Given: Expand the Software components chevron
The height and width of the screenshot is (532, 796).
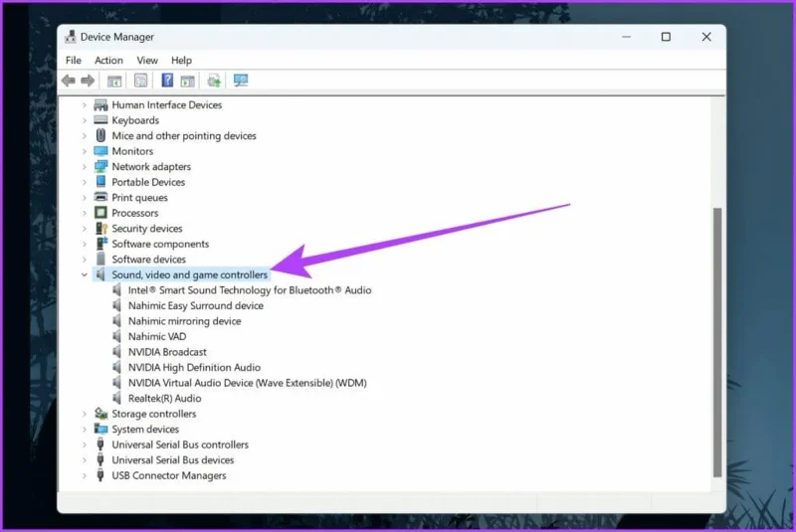Looking at the screenshot, I should [85, 244].
